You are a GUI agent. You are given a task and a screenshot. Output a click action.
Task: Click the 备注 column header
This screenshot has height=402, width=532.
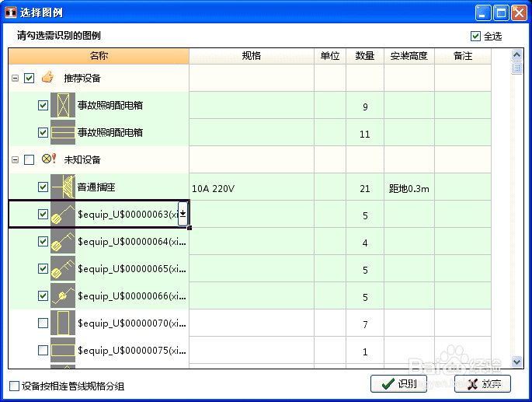coord(463,56)
